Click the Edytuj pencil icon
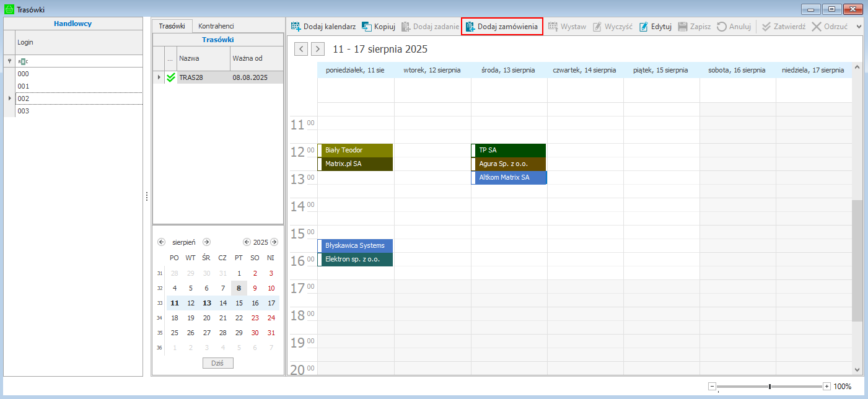The height and width of the screenshot is (399, 868). pos(644,27)
